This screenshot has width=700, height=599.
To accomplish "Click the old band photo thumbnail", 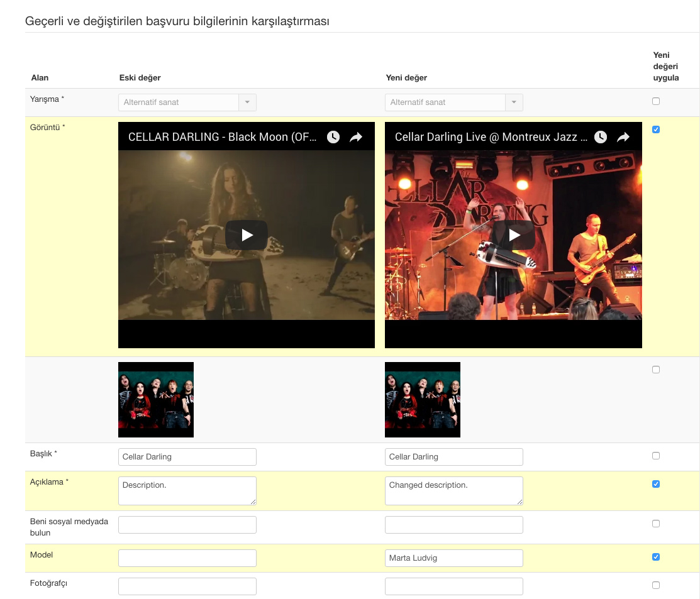I will [x=156, y=400].
